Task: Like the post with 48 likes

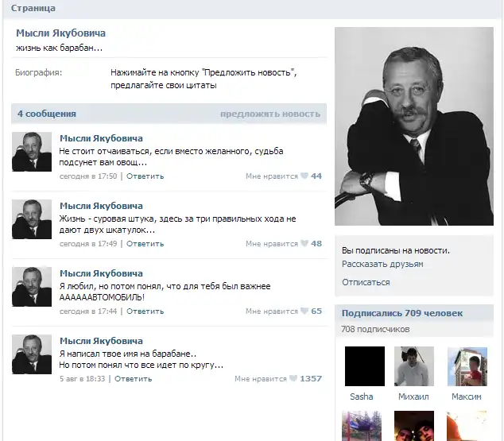Action: 304,244
